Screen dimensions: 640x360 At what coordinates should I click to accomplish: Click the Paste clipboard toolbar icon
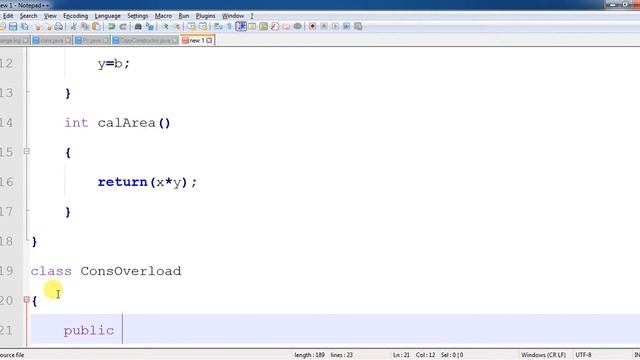pyautogui.click(x=96, y=27)
